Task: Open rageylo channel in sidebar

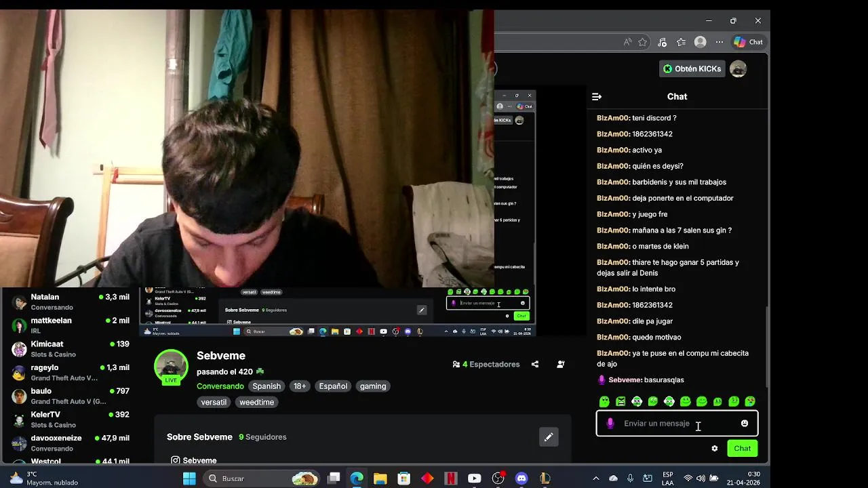Action: click(71, 372)
